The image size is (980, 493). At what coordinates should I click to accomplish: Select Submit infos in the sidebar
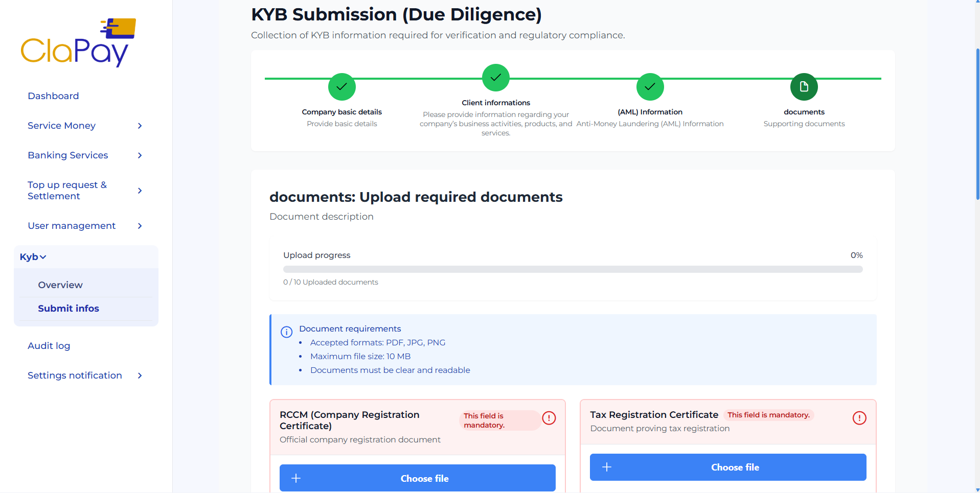pos(68,308)
